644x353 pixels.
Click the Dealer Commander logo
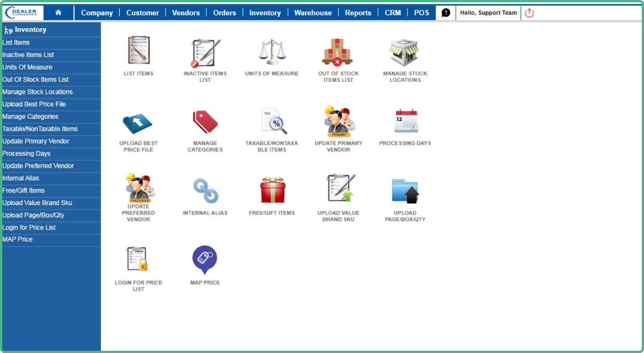pyautogui.click(x=24, y=13)
